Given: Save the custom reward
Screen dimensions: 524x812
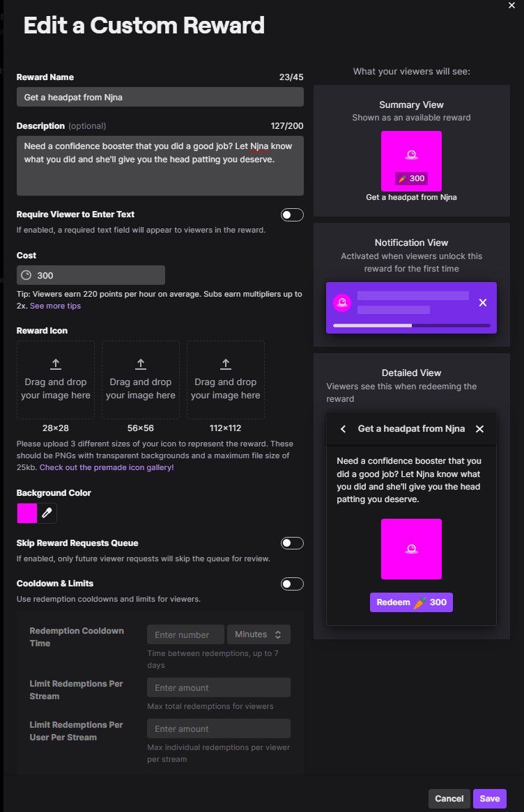Looking at the screenshot, I should click(x=490, y=798).
